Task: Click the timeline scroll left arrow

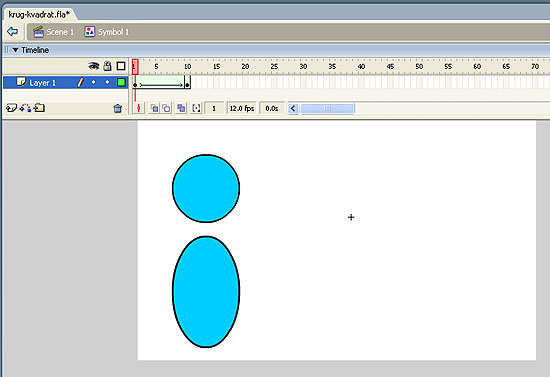Action: 293,109
